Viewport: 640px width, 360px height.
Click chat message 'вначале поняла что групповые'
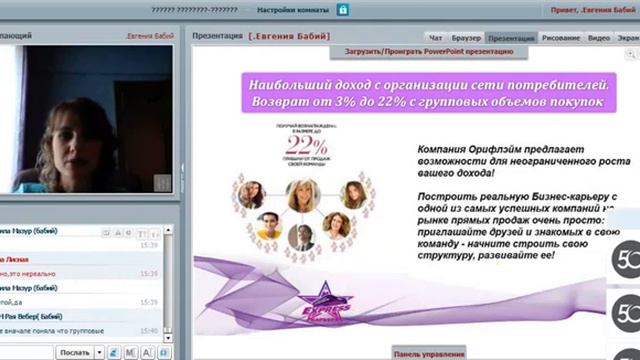point(52,331)
